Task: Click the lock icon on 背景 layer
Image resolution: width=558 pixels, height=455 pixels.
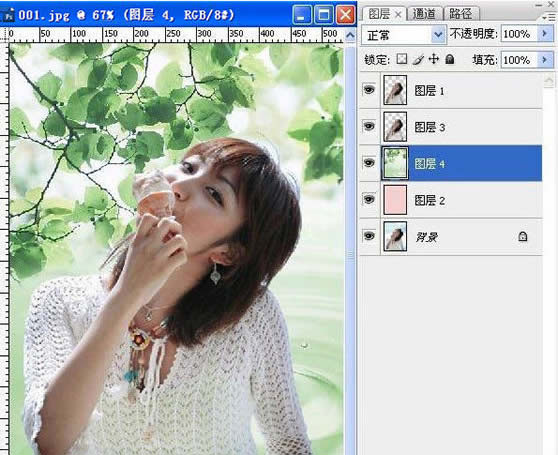Action: (522, 237)
